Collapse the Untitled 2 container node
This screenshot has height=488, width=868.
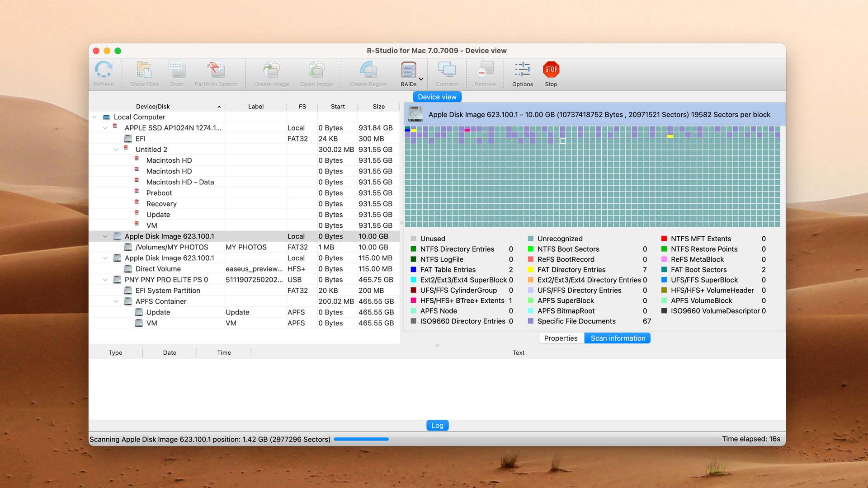coord(116,150)
